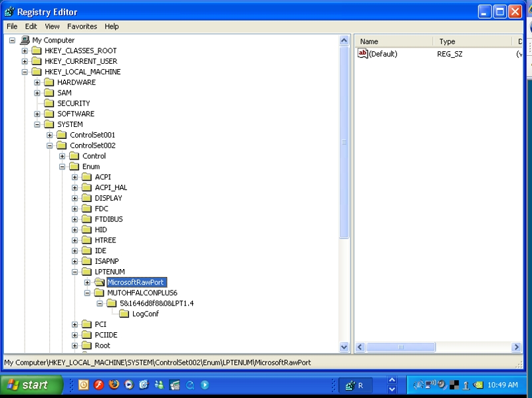Open the Favorites menu

[x=82, y=27]
